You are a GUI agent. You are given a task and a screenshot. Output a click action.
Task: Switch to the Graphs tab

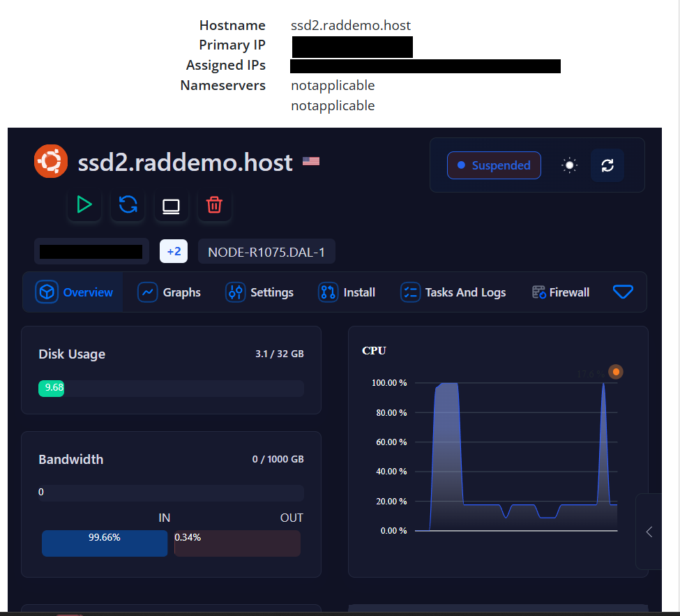[169, 292]
